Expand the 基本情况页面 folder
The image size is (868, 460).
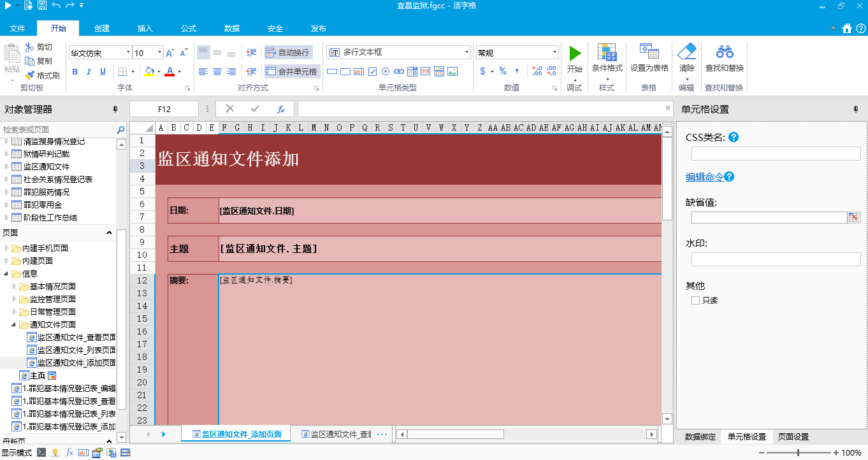click(x=15, y=286)
